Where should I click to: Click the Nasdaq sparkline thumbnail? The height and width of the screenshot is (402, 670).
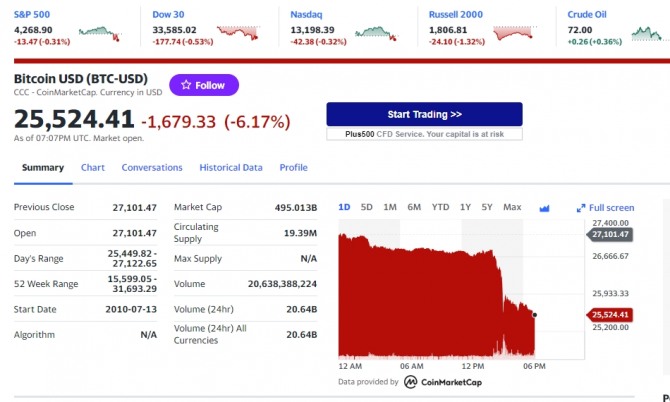click(376, 34)
